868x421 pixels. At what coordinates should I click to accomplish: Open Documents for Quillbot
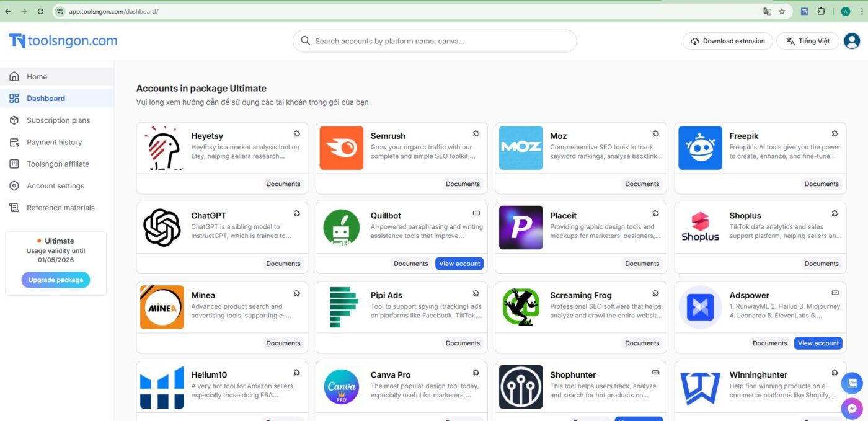[x=411, y=264]
